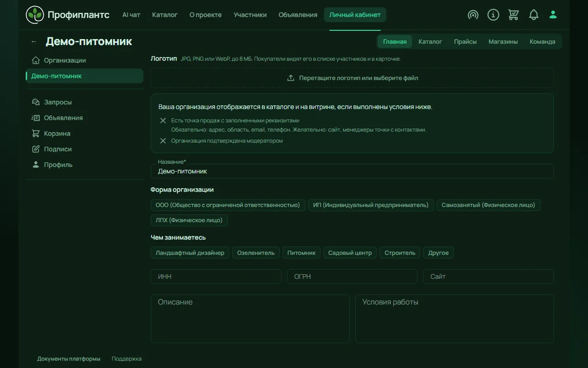This screenshot has width=588, height=368.
Task: Open AI чат in top navigation
Action: click(131, 15)
